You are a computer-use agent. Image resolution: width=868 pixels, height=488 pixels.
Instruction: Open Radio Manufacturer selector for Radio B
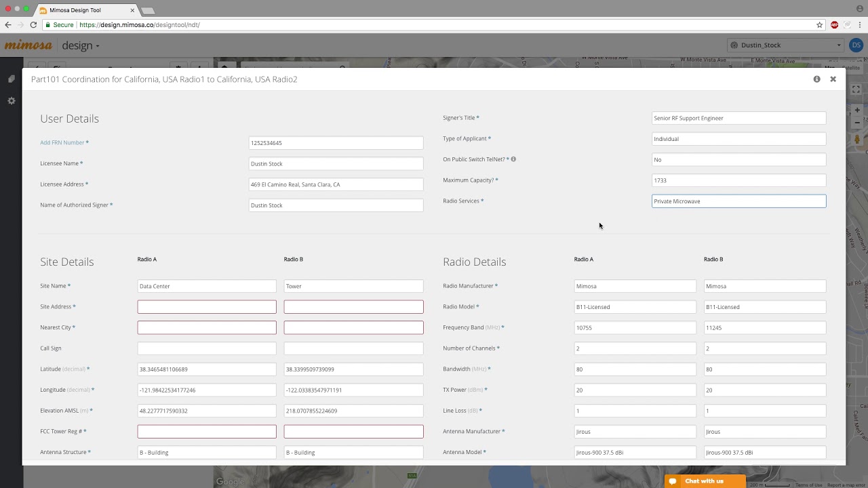tap(765, 286)
